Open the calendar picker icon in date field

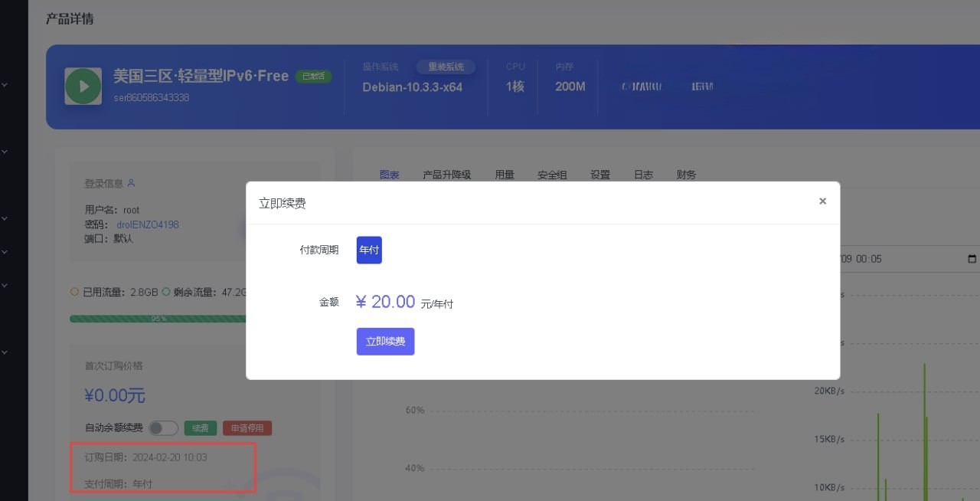(972, 259)
